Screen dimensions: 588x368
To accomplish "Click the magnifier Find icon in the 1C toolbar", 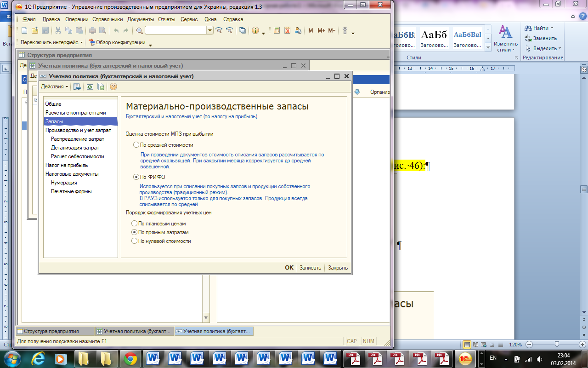I will [x=140, y=30].
